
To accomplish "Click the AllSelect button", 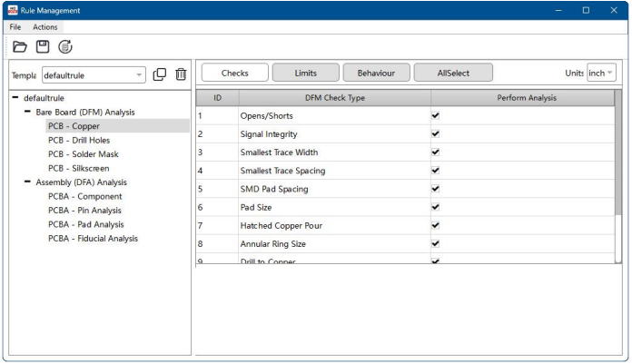I will click(x=452, y=73).
